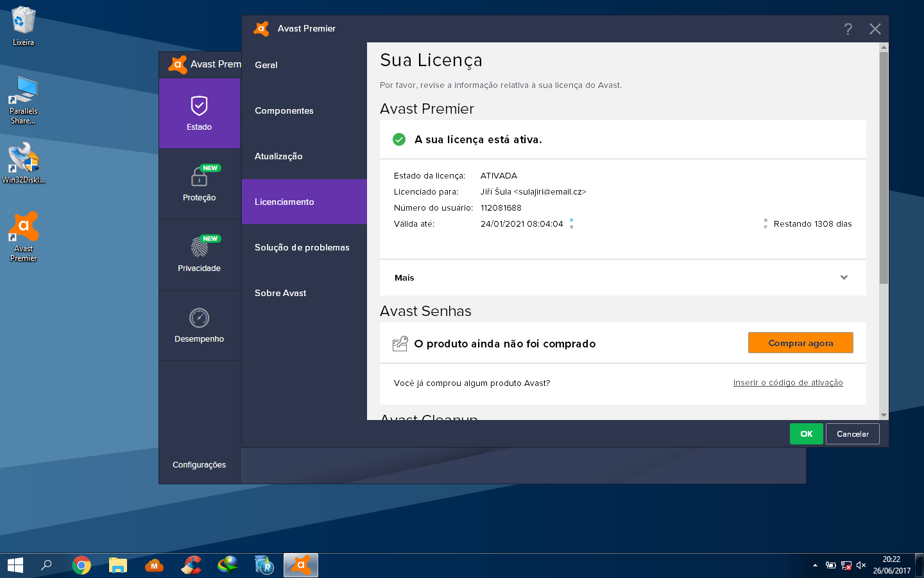Open CCleaner from the taskbar
Viewport: 924px width, 578px height.
click(x=191, y=565)
